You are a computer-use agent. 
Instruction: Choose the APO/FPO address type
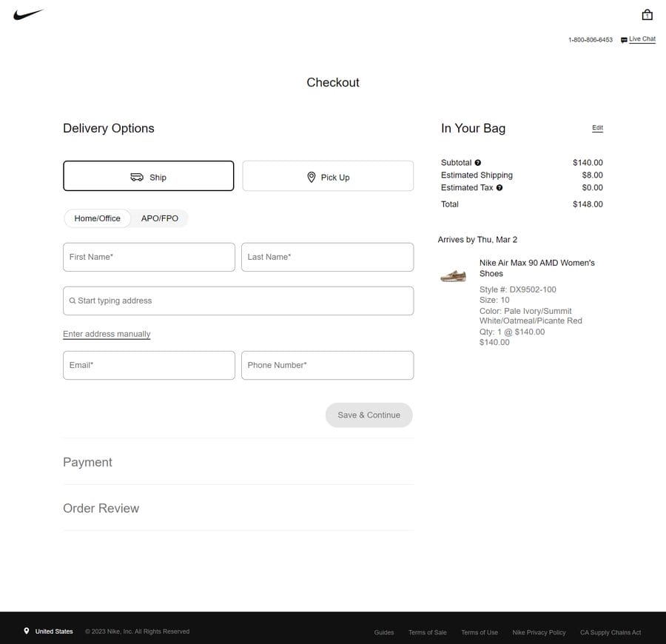pyautogui.click(x=160, y=218)
